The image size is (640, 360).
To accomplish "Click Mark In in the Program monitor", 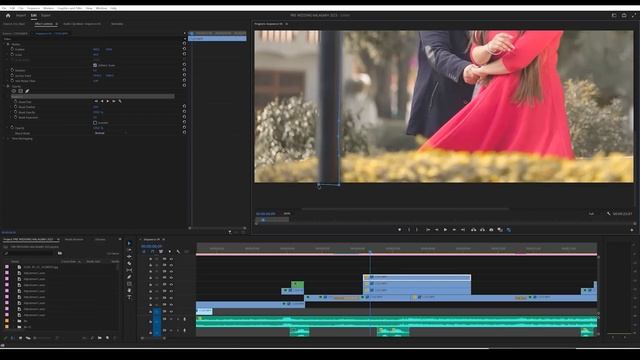I will point(409,230).
